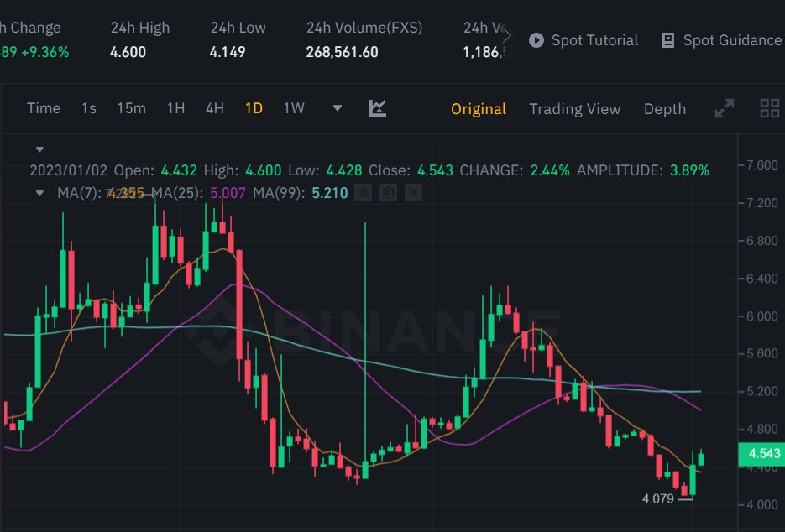
Task: Show more stats with right chevron
Action: click(506, 36)
